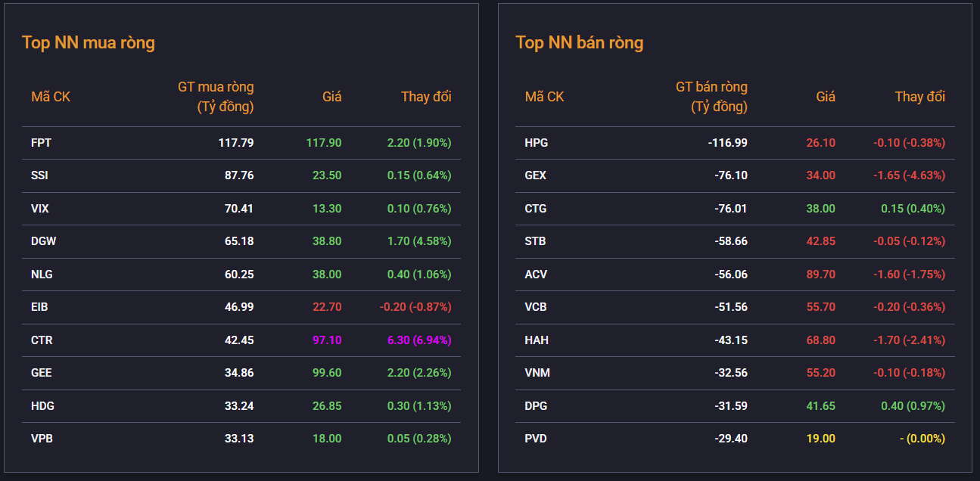
Task: Click GEX's net sell value -76.10
Action: click(731, 175)
